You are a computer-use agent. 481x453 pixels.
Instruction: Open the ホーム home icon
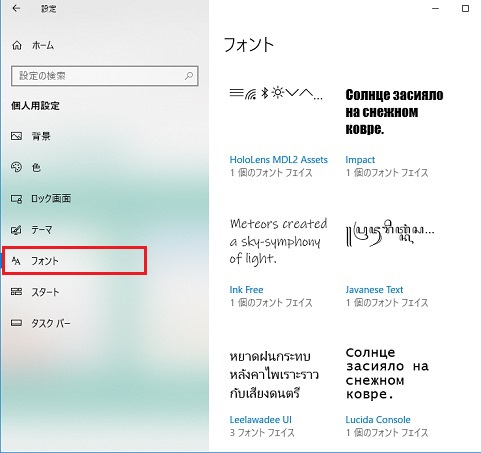tap(17, 45)
